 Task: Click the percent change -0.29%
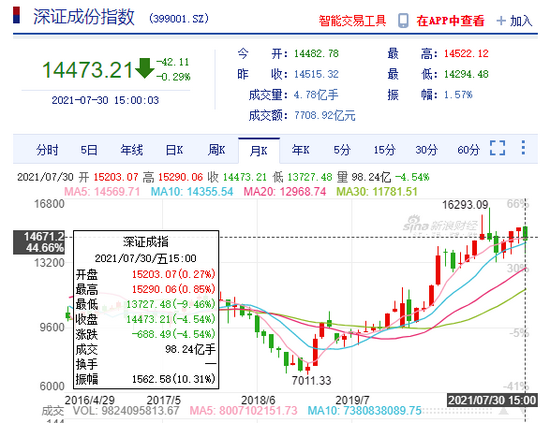[x=173, y=77]
